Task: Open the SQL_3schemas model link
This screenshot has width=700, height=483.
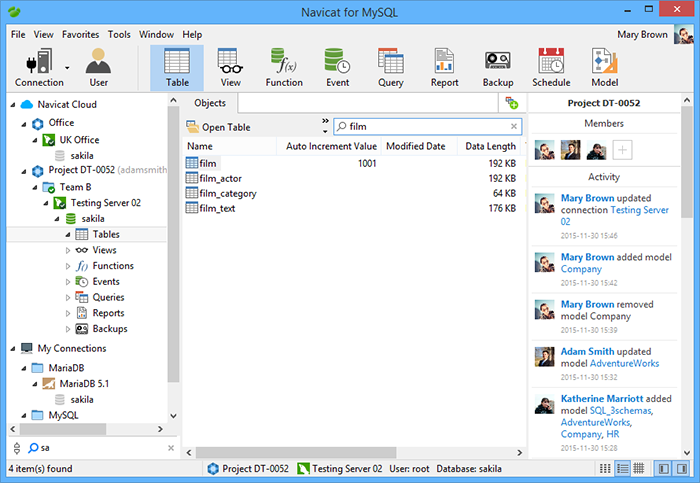Action: [x=621, y=411]
